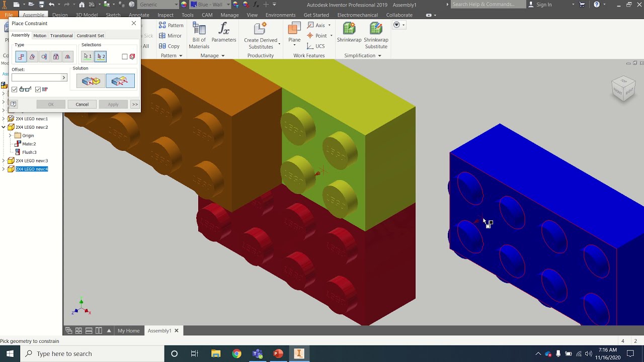Toggle the pick part first checkbox
The height and width of the screenshot is (362, 644).
point(125,57)
